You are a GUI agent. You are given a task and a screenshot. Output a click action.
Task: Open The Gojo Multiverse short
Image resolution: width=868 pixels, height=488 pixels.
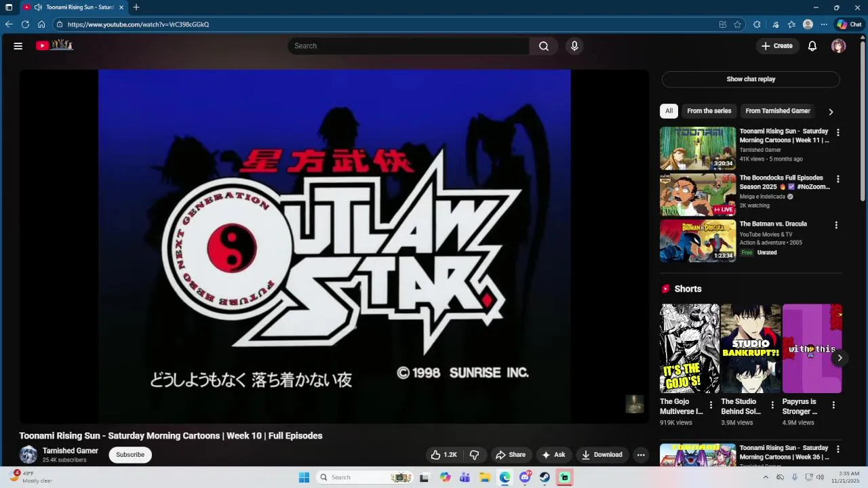[690, 348]
